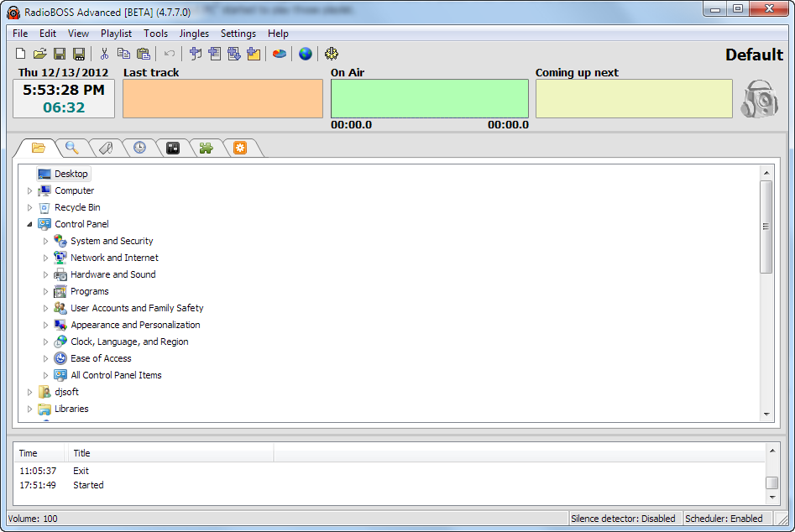This screenshot has width=795, height=532.
Task: Save the playlist with the first floppy icon
Action: 60,53
